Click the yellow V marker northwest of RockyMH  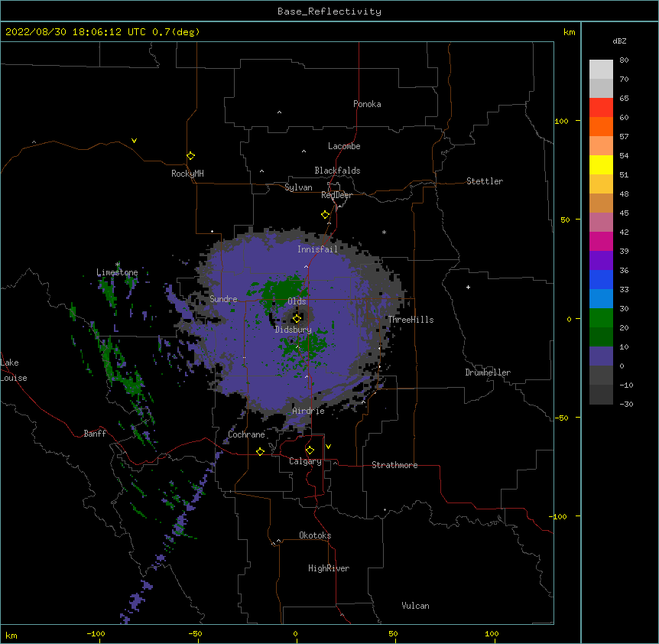134,141
